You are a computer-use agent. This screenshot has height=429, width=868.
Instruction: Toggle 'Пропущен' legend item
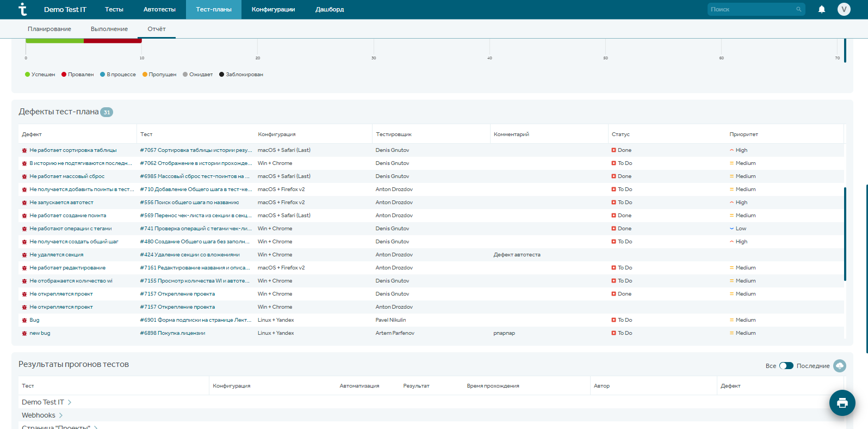pyautogui.click(x=159, y=75)
